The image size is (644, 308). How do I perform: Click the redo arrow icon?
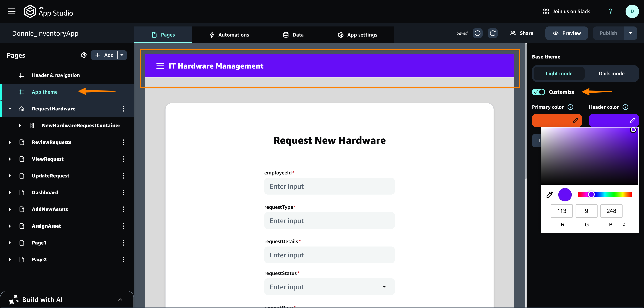tap(493, 33)
